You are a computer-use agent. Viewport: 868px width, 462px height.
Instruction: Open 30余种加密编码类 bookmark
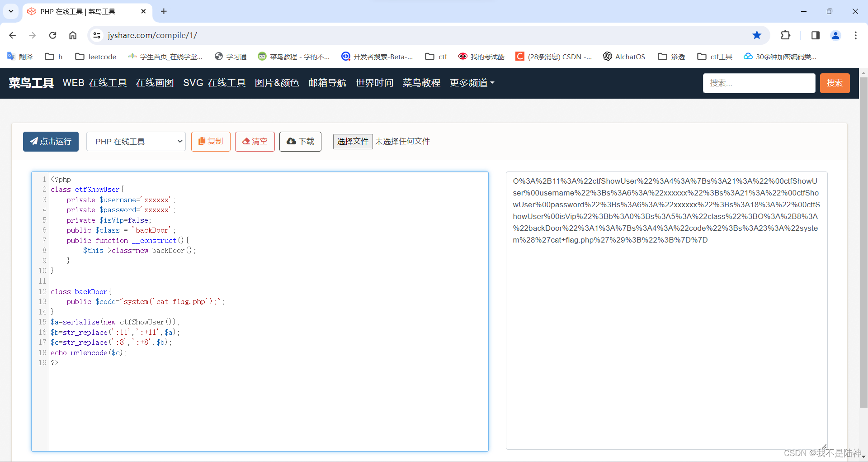pos(780,57)
